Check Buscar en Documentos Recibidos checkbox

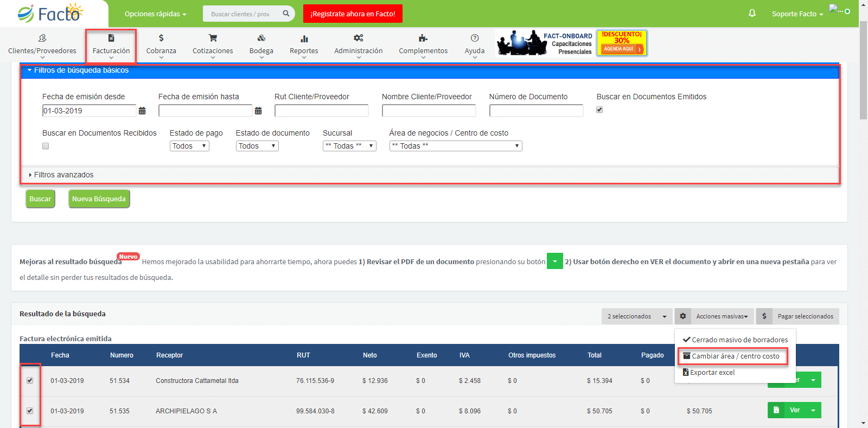click(46, 146)
